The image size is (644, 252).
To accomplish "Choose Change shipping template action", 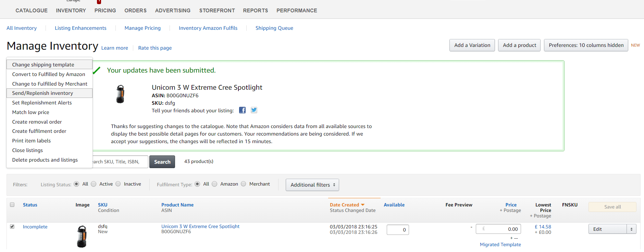I will point(50,64).
